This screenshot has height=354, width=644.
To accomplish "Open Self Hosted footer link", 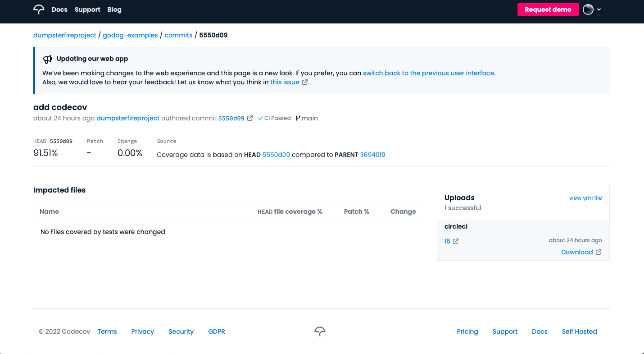I will [x=579, y=331].
